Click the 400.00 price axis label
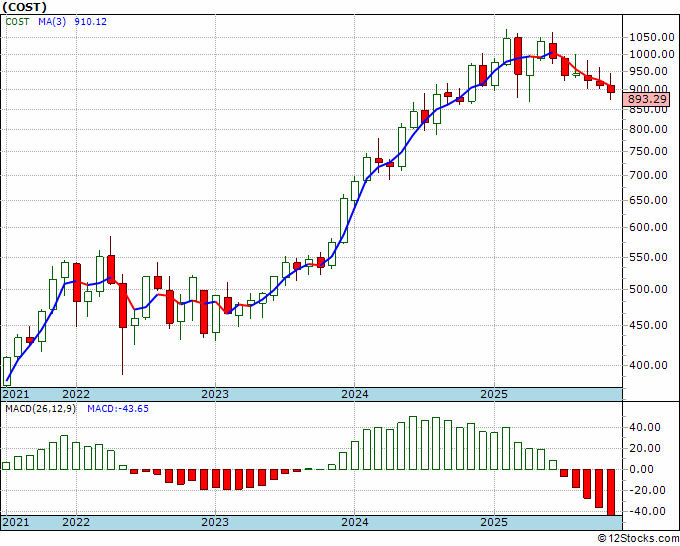Viewport: 680px width, 546px height. [x=649, y=365]
